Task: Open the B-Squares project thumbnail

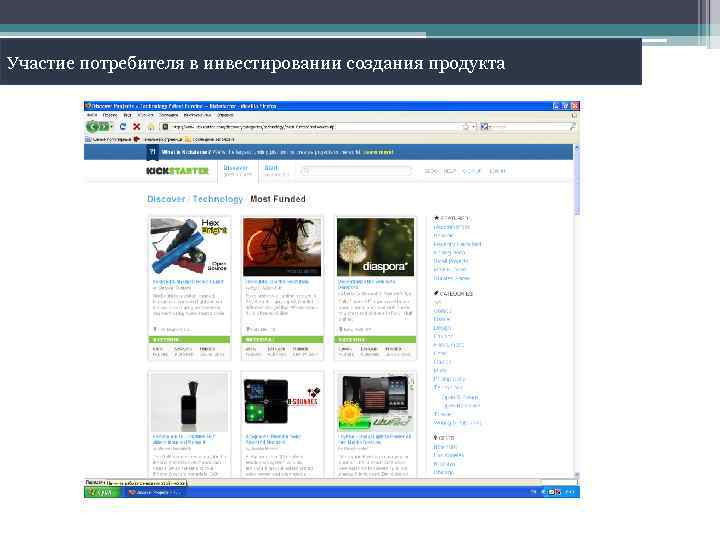Action: click(282, 402)
